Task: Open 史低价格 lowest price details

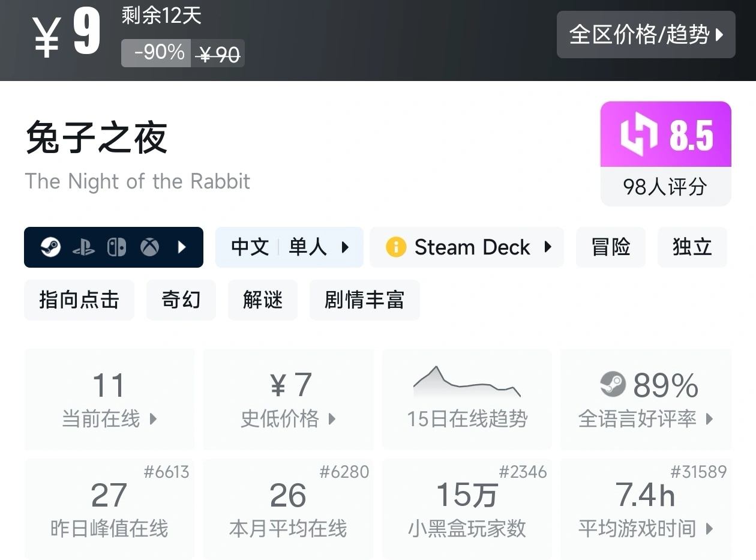Action: coord(288,399)
